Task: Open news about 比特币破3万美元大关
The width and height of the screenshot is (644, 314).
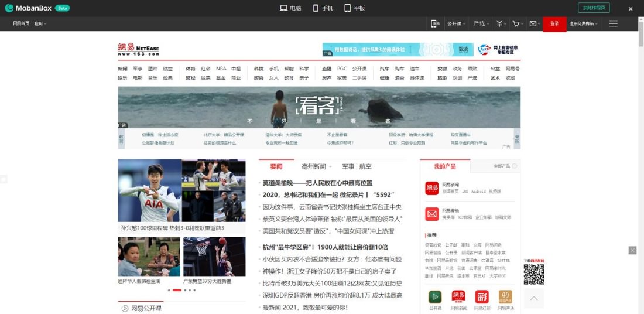Action: pos(333,283)
